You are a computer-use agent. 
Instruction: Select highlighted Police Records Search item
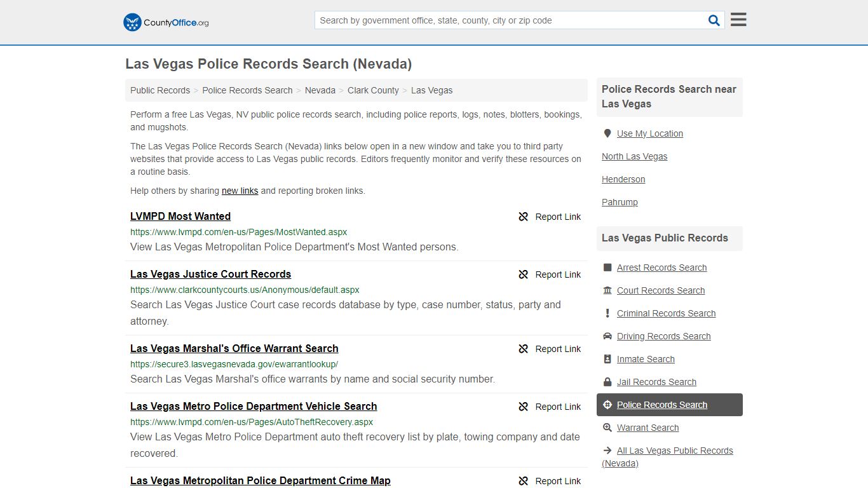[x=670, y=405]
